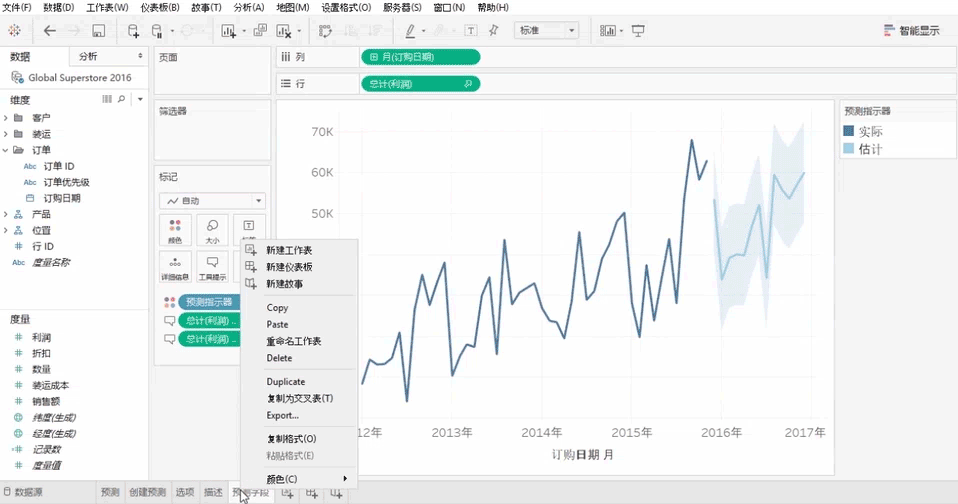Search dimensions with the magnifier icon

click(122, 100)
